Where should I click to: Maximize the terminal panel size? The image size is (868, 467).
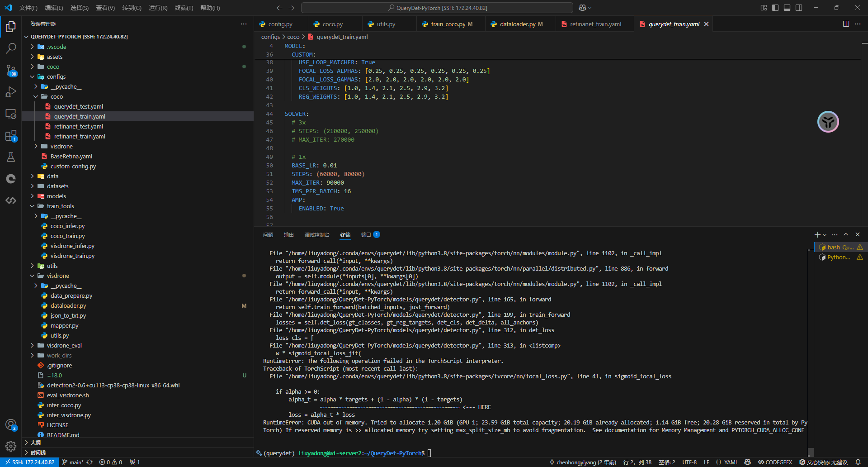pyautogui.click(x=846, y=234)
